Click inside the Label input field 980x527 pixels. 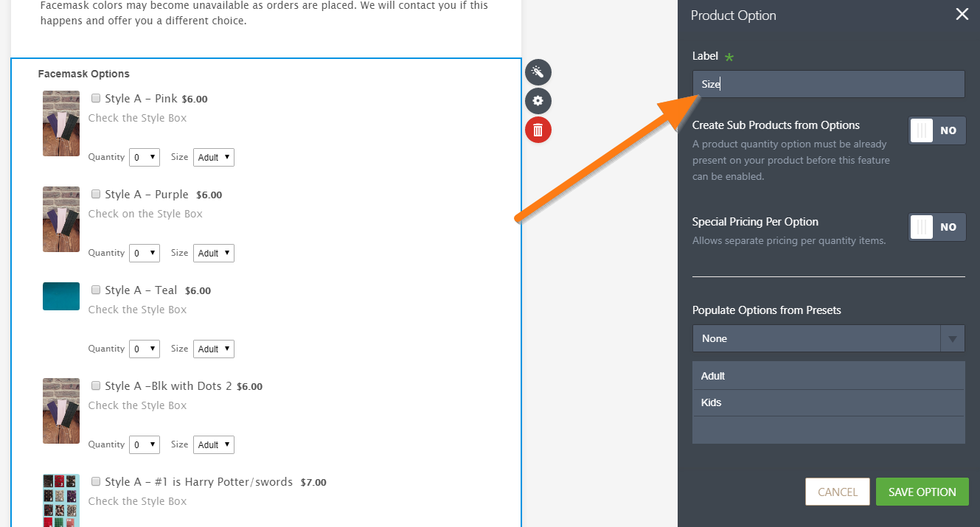828,84
